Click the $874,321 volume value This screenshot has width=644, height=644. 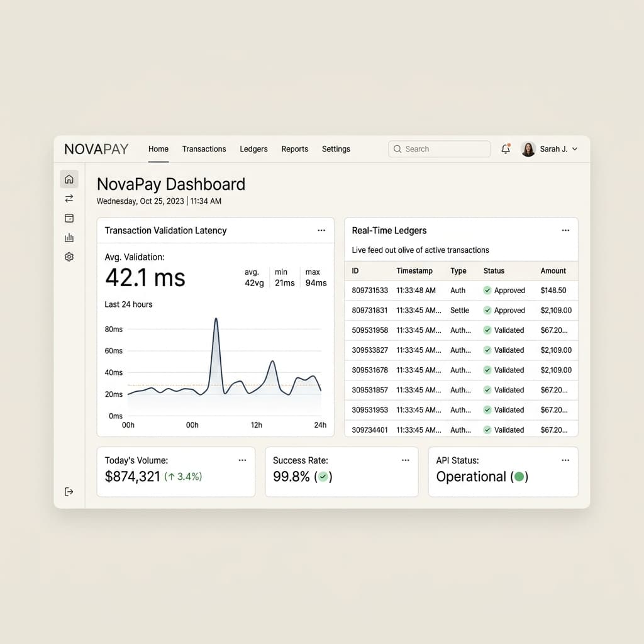(132, 477)
